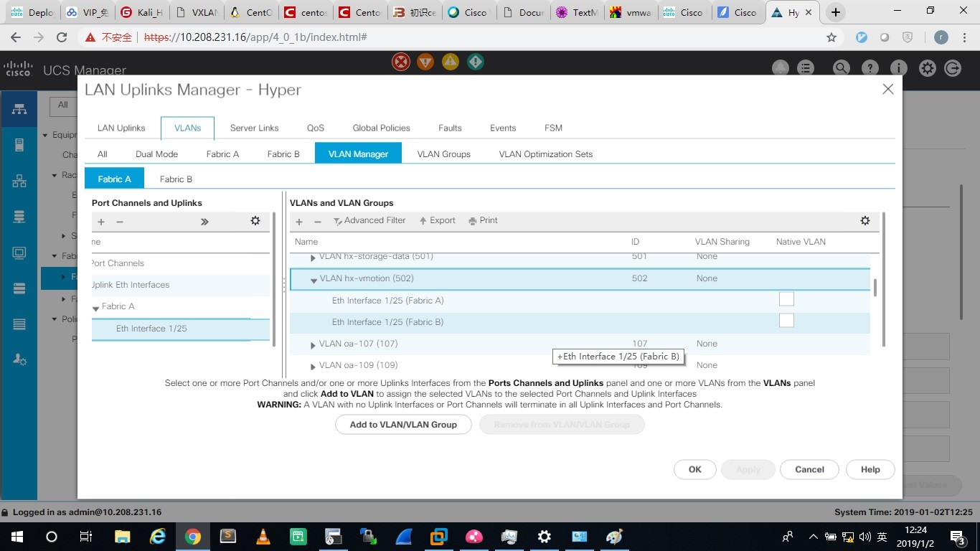
Task: Open Sublime Text in taskbar
Action: 228,536
